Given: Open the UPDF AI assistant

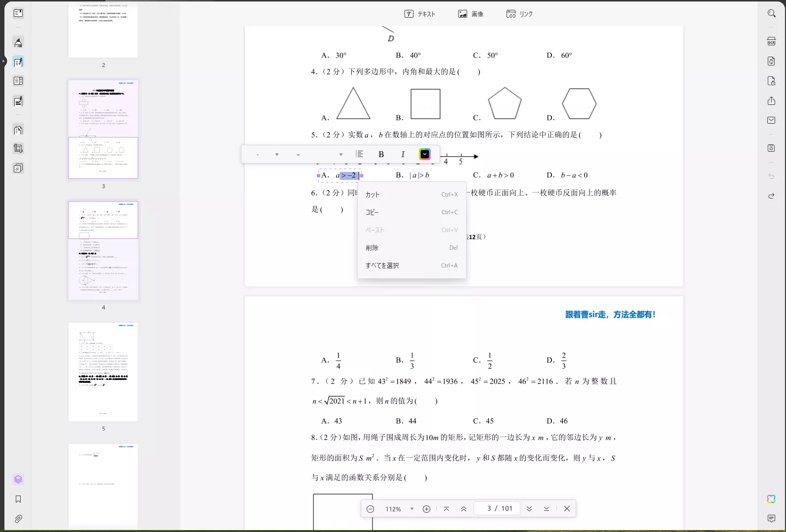Looking at the screenshot, I should pyautogui.click(x=771, y=499).
